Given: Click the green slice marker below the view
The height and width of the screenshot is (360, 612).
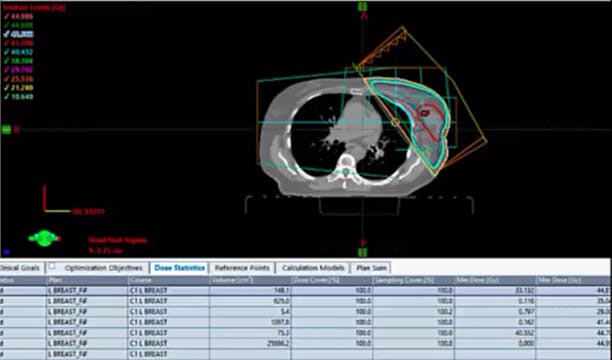Looking at the screenshot, I should (x=363, y=252).
